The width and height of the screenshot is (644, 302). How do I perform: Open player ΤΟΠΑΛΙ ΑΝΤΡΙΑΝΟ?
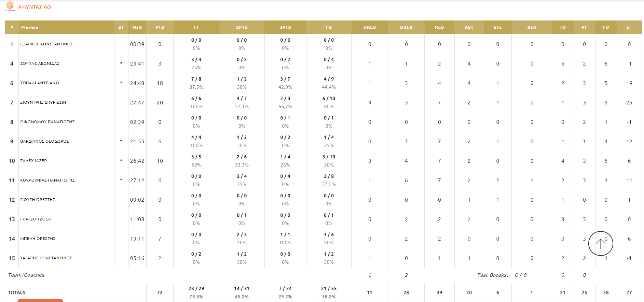click(40, 83)
